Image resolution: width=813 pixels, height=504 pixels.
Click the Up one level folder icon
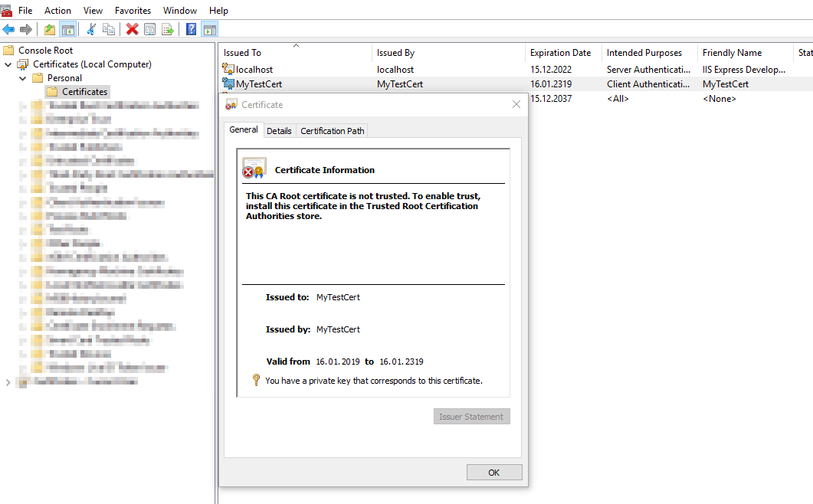(48, 29)
